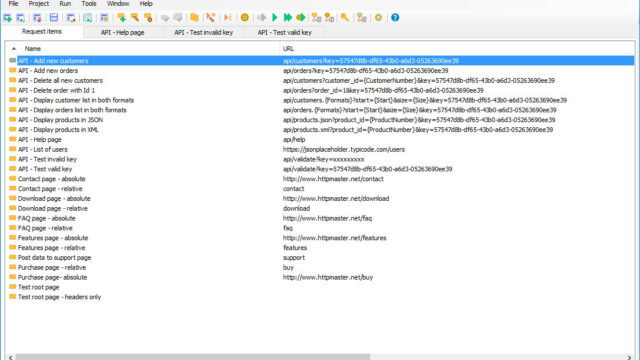The width and height of the screenshot is (640, 360).
Task: Click the scrollbar left arrow
Action: [x=11, y=357]
